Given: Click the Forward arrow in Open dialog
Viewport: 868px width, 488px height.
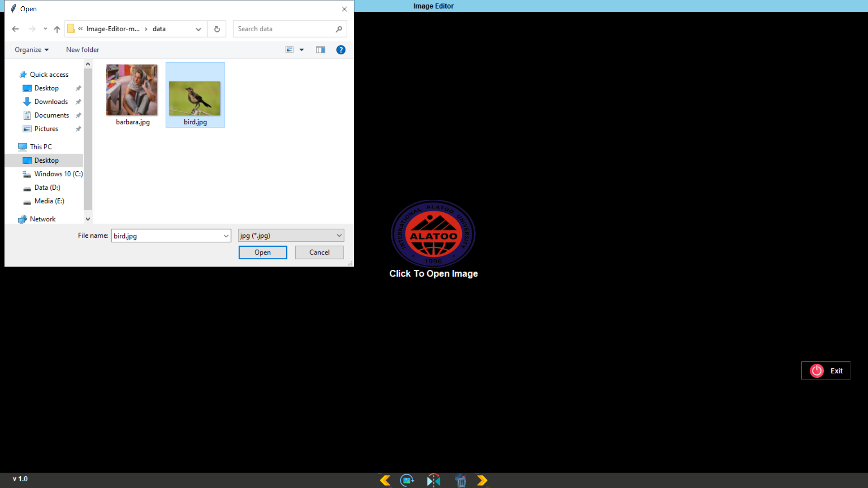Looking at the screenshot, I should point(32,29).
